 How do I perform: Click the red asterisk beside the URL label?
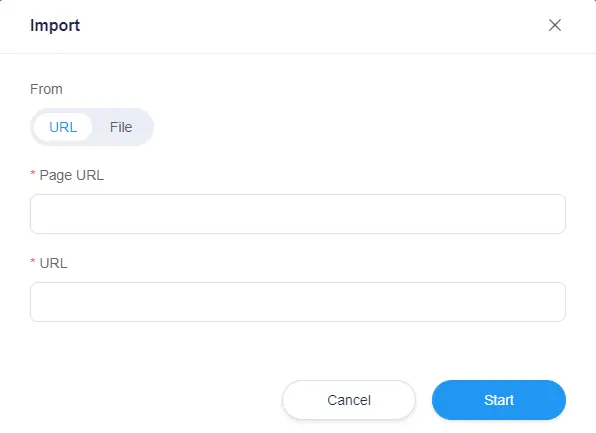(x=33, y=262)
